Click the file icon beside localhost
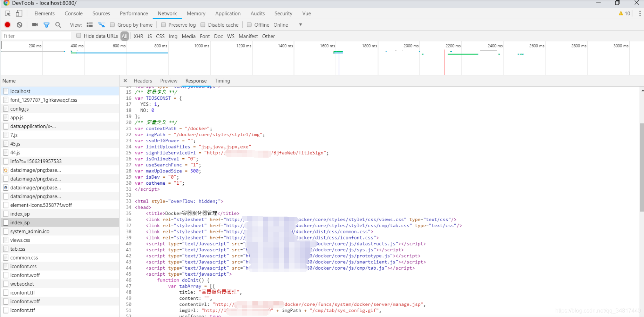This screenshot has width=644, height=317. click(6, 91)
